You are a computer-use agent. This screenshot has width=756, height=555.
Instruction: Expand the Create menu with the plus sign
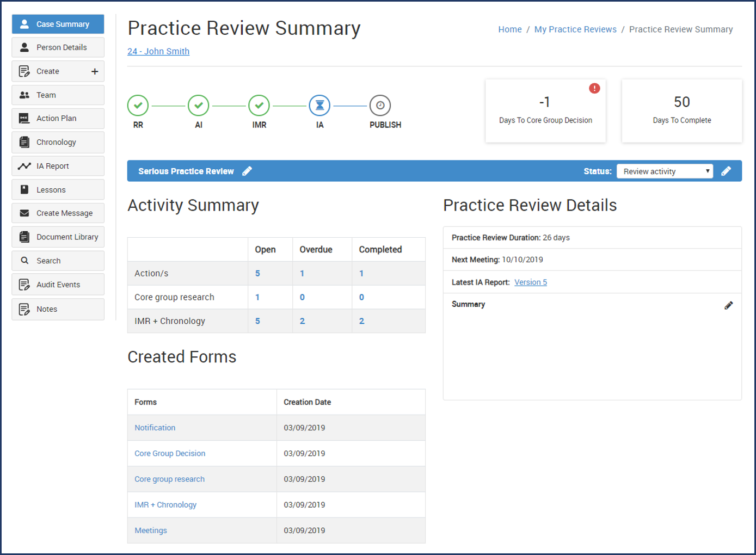point(95,71)
